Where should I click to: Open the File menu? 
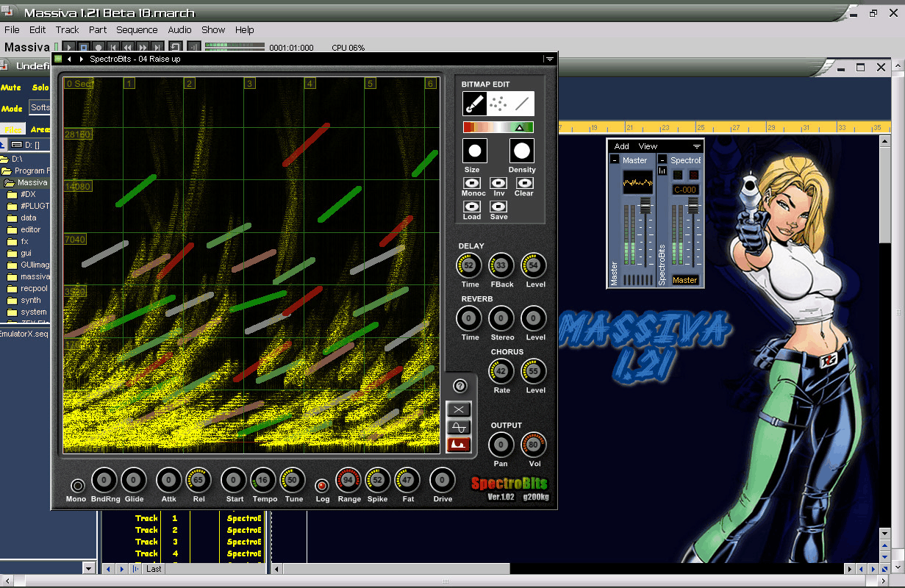tap(12, 30)
